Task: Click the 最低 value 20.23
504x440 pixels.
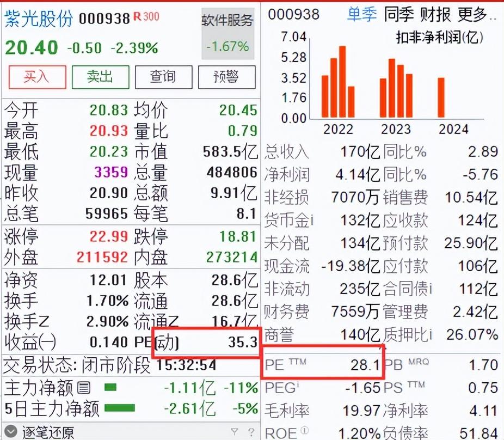Action: pos(109,151)
